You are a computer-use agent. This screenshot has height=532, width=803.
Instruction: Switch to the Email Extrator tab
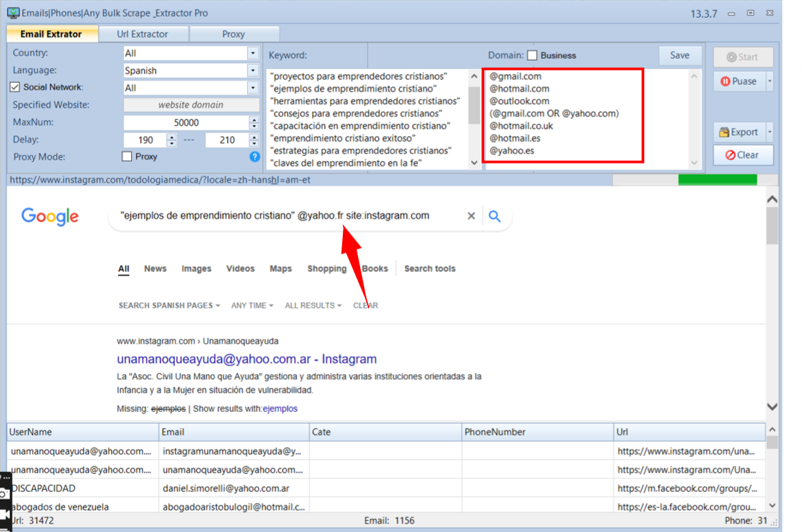pyautogui.click(x=52, y=35)
